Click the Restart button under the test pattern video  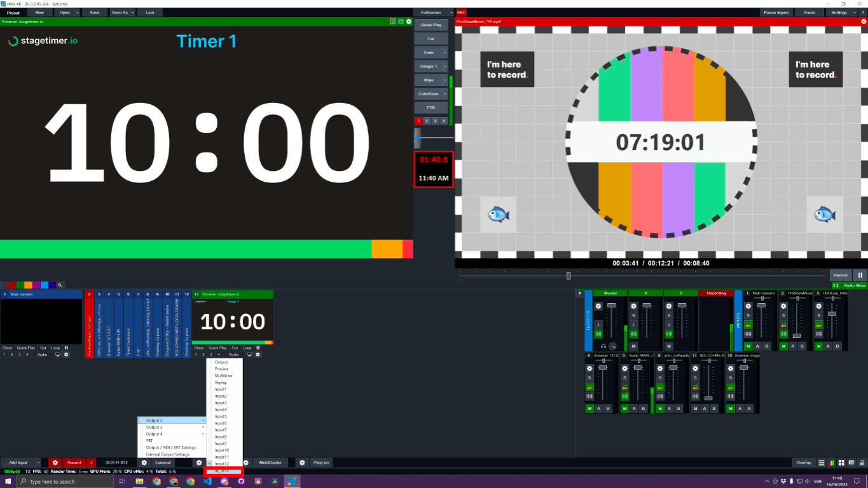[x=841, y=275]
